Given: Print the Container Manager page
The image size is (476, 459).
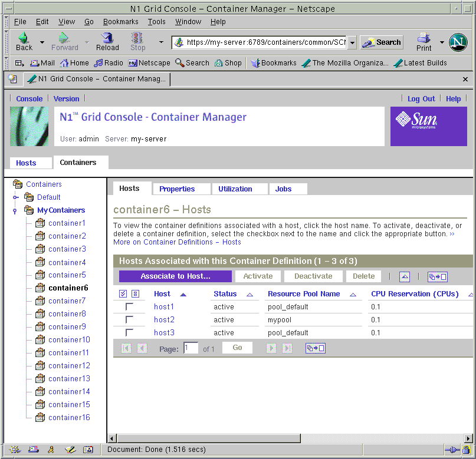Looking at the screenshot, I should (423, 41).
